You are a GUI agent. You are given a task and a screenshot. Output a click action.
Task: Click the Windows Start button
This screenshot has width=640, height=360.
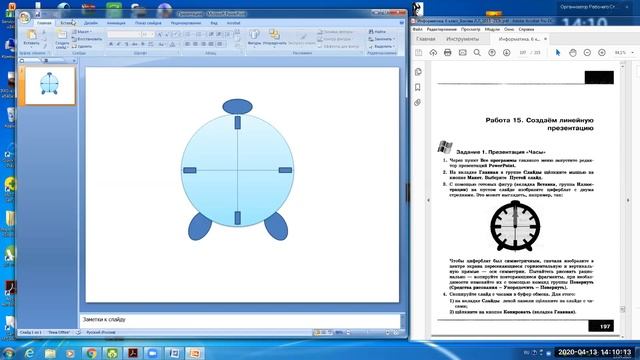[x=8, y=353]
